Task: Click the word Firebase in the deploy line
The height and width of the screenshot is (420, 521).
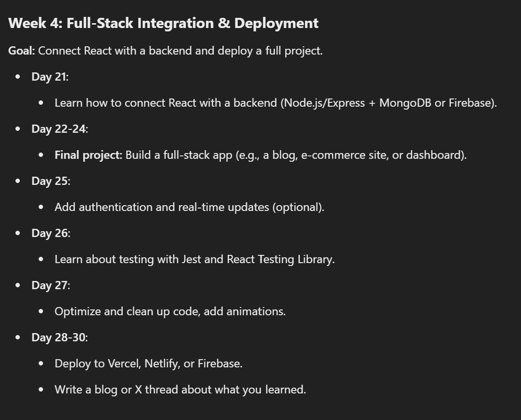Action: (219, 364)
